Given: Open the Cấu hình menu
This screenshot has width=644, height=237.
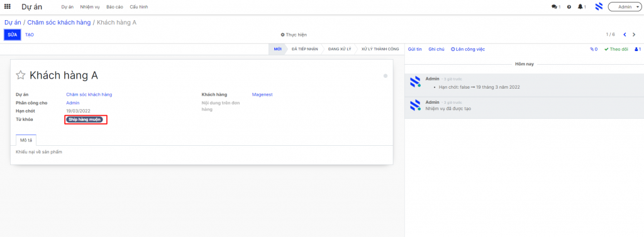Looking at the screenshot, I should 139,7.
